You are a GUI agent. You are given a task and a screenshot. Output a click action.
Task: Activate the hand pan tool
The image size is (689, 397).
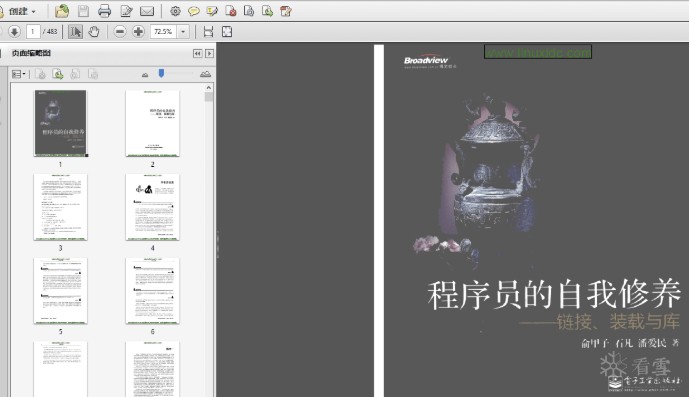[x=94, y=32]
